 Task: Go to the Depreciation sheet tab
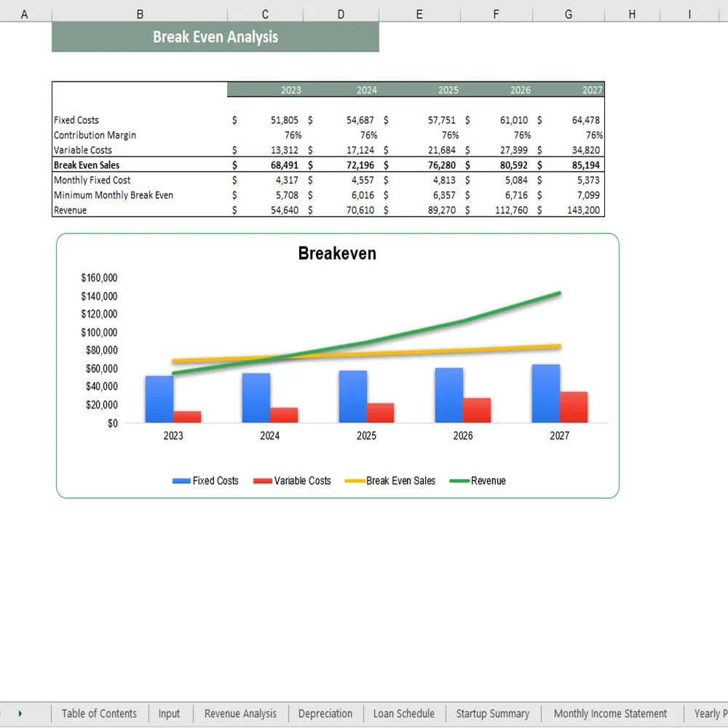coord(325,713)
